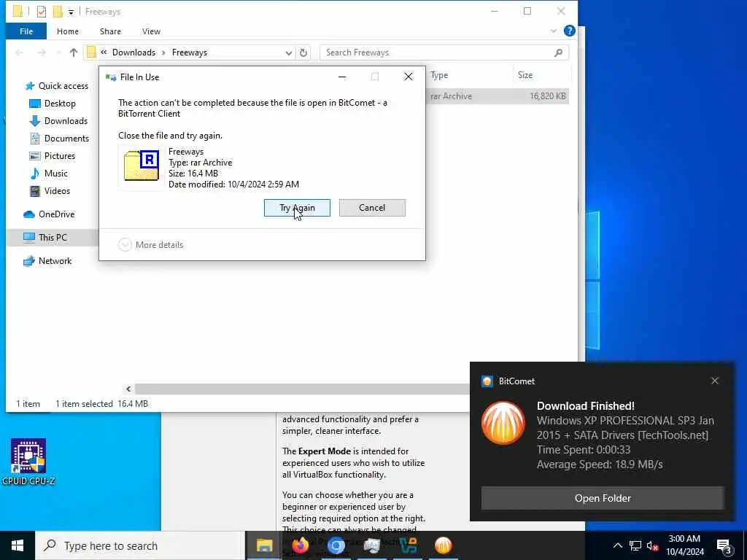The image size is (747, 560).
Task: Open File Explorer from taskbar
Action: 264,545
